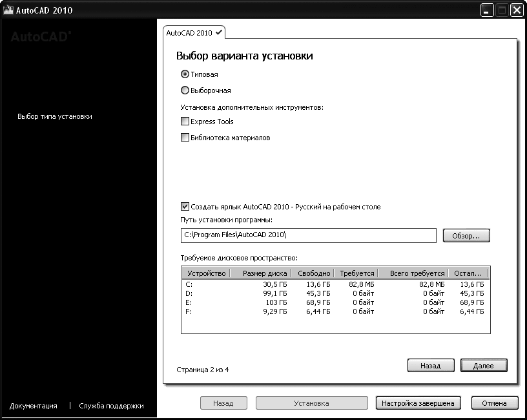Select the Выборочная installation option
Image resolution: width=527 pixels, height=420 pixels.
[x=185, y=89]
